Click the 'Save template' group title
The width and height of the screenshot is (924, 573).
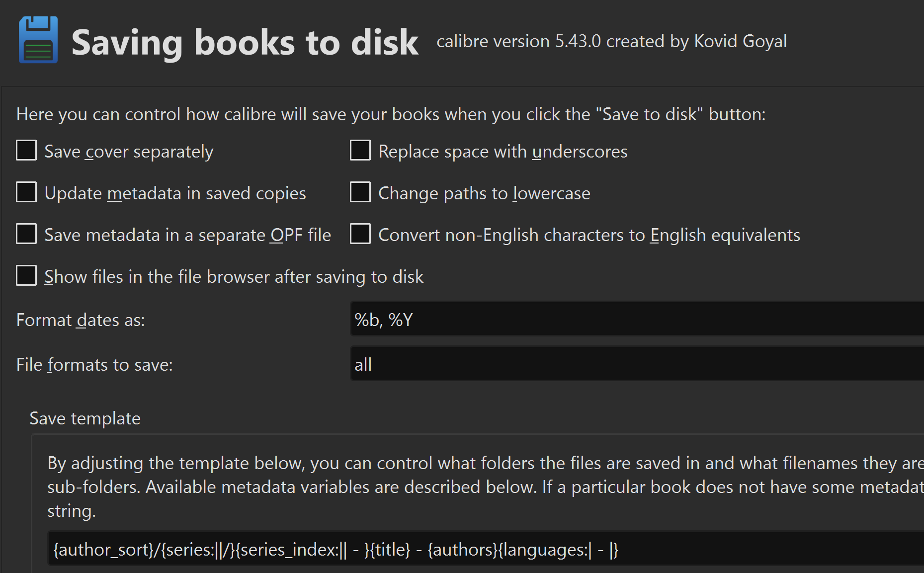(85, 418)
